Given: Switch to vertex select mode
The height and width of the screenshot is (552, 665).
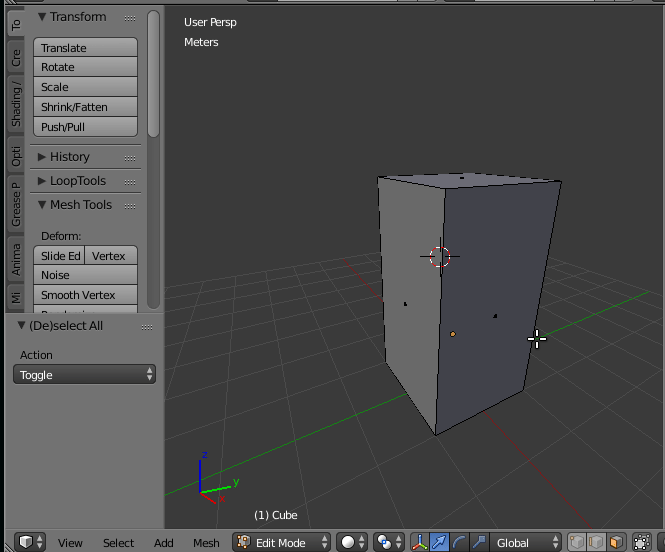Looking at the screenshot, I should coord(577,542).
